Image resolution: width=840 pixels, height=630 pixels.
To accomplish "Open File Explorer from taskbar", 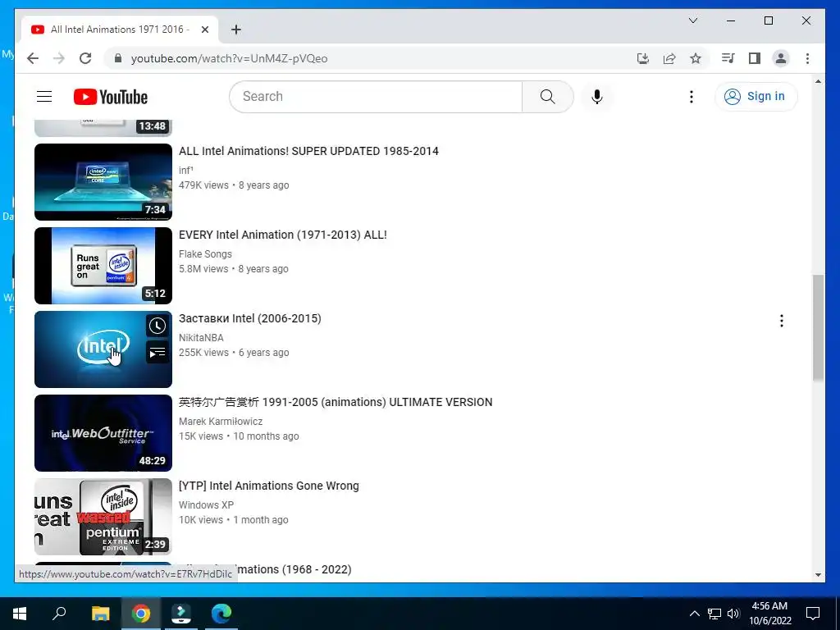I will [x=100, y=614].
